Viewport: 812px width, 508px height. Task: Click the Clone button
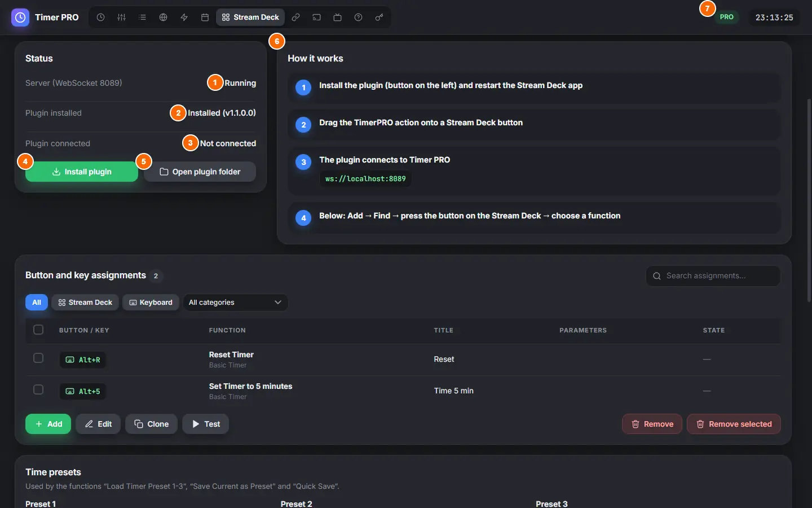click(151, 424)
